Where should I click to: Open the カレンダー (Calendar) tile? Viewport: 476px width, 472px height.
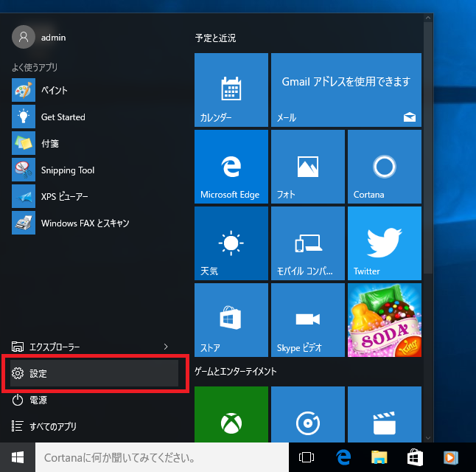coord(231,91)
